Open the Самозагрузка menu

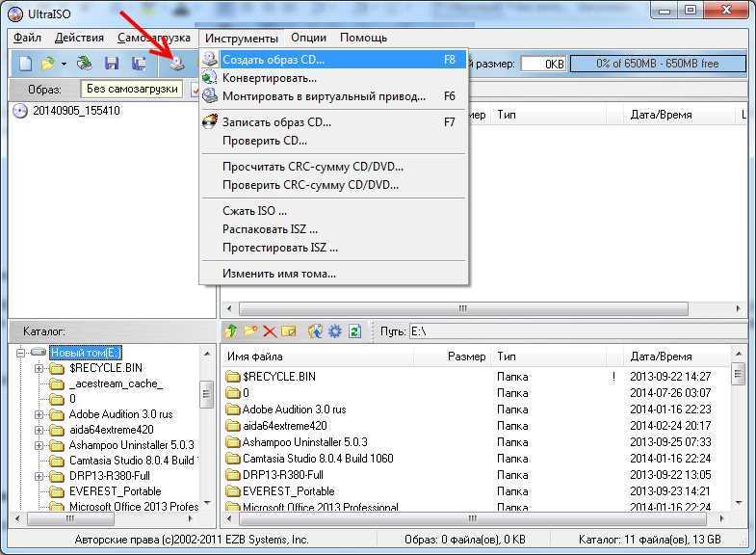pos(154,38)
